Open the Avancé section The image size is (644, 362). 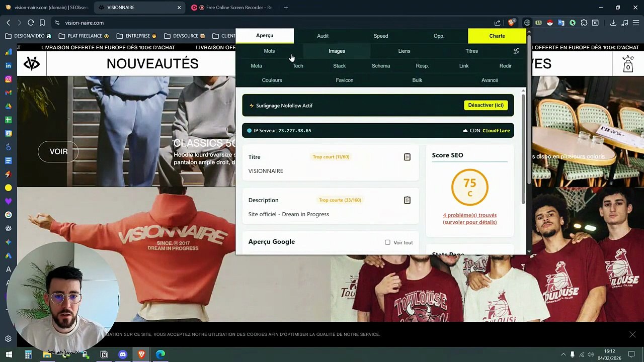(x=490, y=80)
